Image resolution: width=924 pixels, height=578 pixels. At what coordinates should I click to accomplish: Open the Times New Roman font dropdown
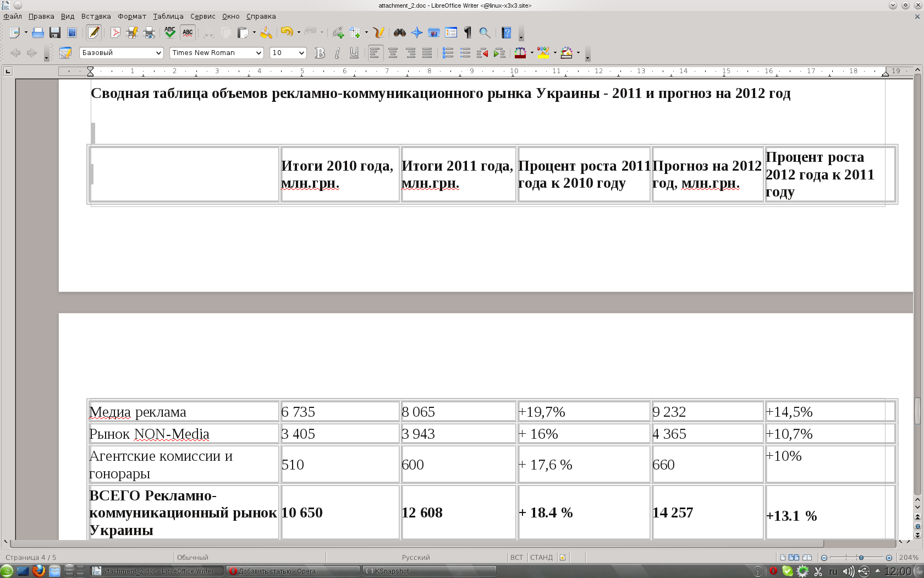pos(258,53)
